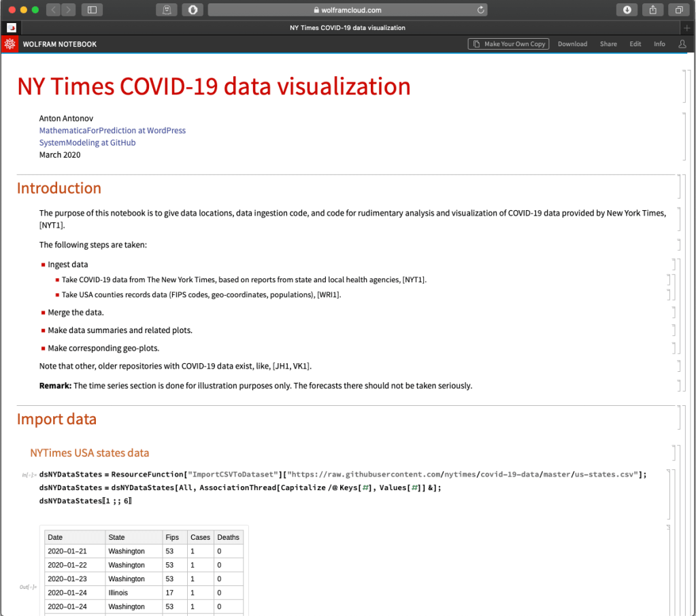The height and width of the screenshot is (616, 696).
Task: Go back with Safari's back arrow
Action: [x=53, y=10]
